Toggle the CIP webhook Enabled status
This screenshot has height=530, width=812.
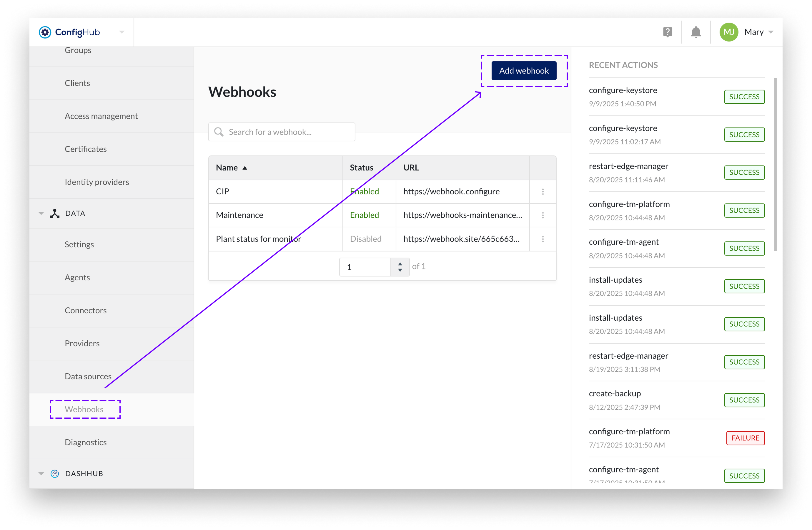point(365,192)
